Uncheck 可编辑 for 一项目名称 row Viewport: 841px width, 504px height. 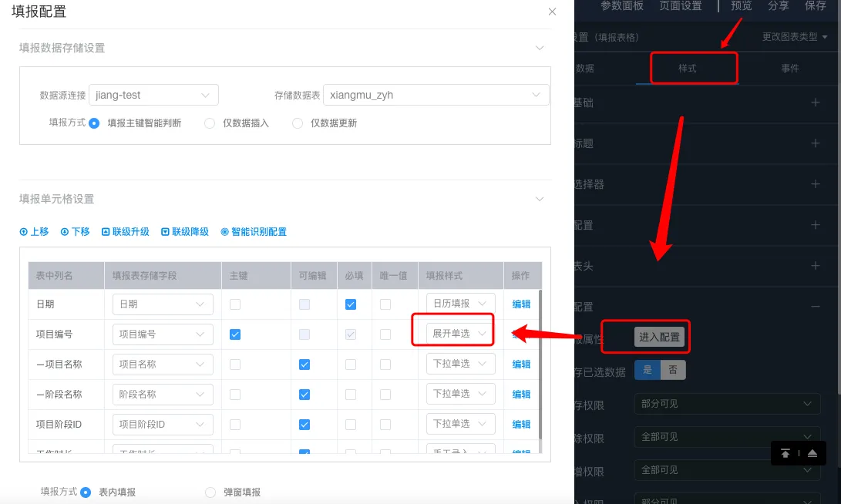click(x=304, y=364)
